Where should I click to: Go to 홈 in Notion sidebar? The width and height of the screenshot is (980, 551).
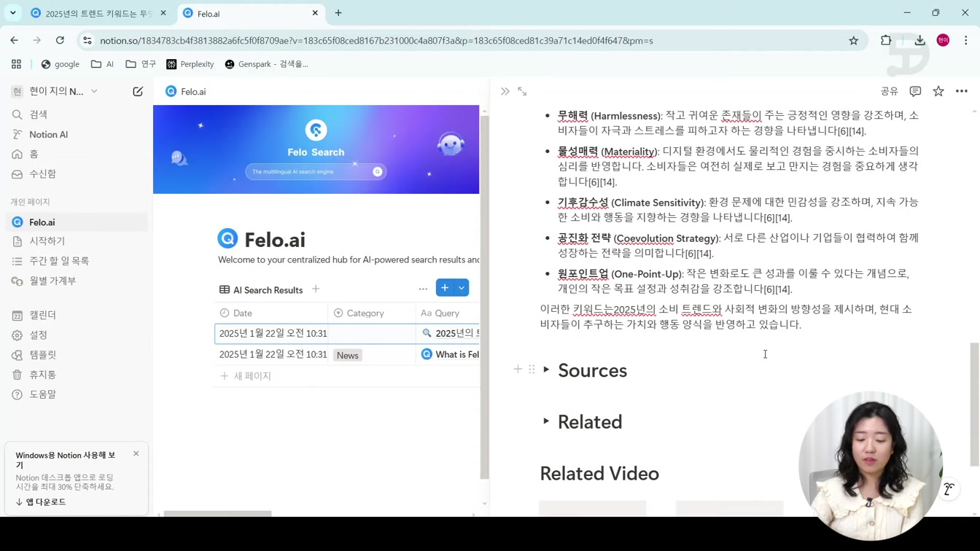pyautogui.click(x=34, y=154)
